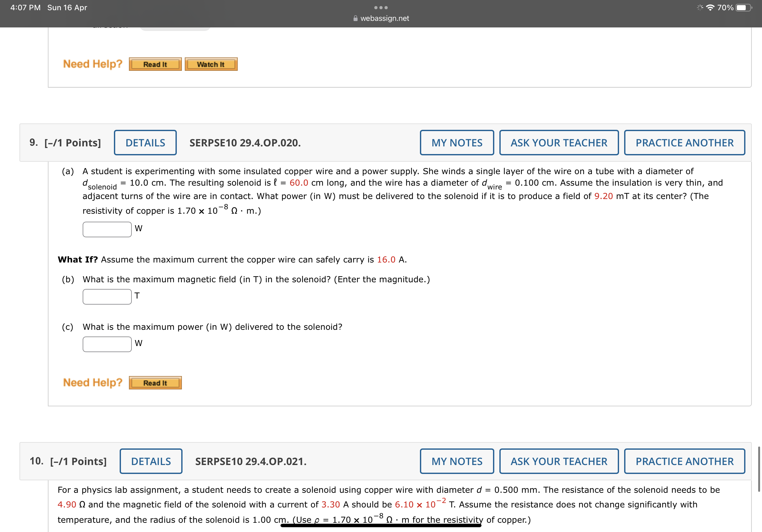
Task: Open PRACTICE ANOTHER for question 10
Action: click(x=684, y=462)
